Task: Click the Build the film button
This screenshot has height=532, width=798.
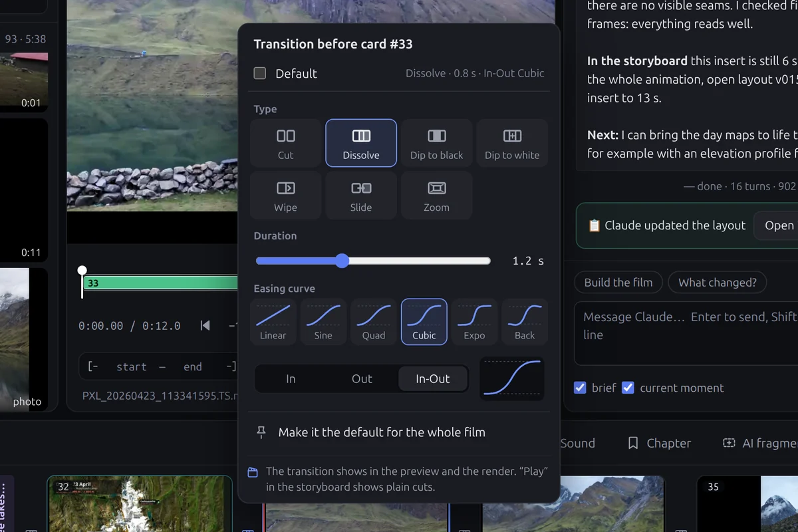Action: (618, 282)
